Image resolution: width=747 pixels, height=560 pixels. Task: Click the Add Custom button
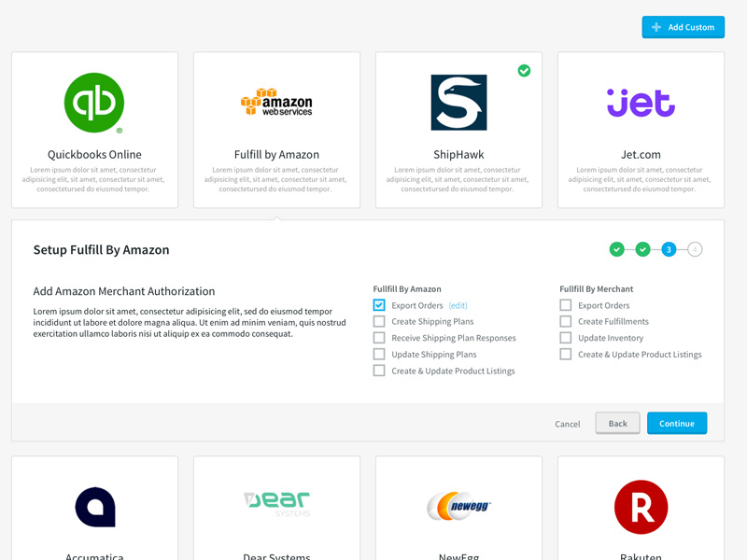[x=684, y=27]
